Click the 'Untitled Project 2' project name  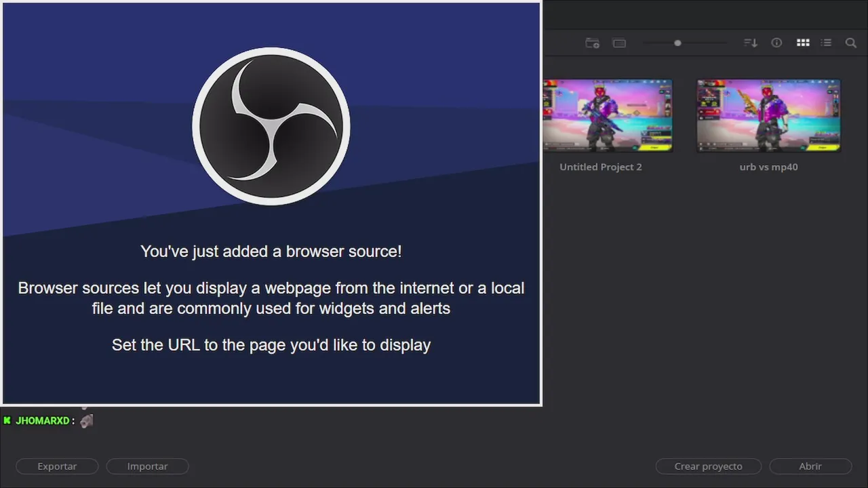(x=601, y=167)
